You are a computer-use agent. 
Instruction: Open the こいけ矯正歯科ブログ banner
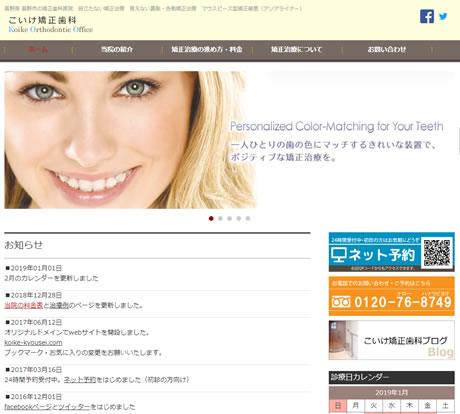(x=392, y=340)
